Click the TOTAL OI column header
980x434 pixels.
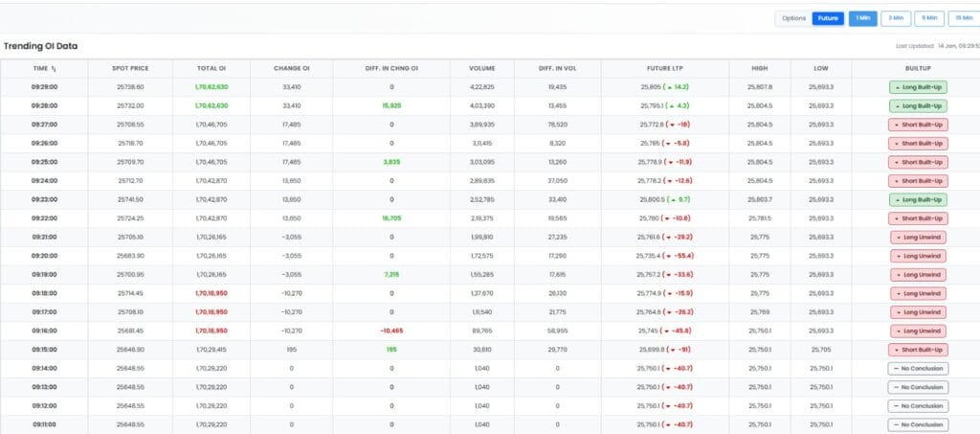(x=211, y=68)
